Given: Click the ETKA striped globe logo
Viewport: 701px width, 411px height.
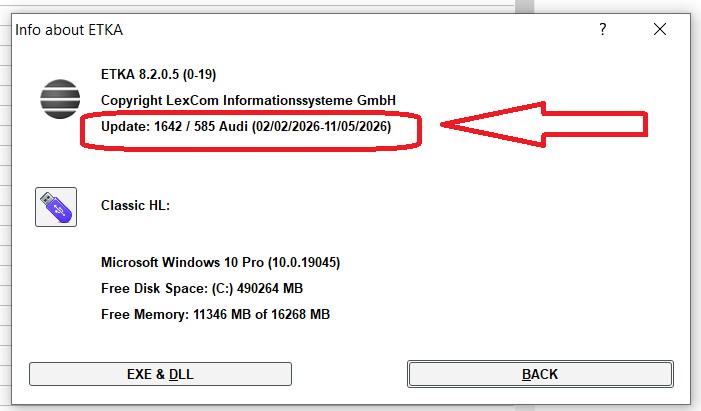Looking at the screenshot, I should tap(60, 99).
